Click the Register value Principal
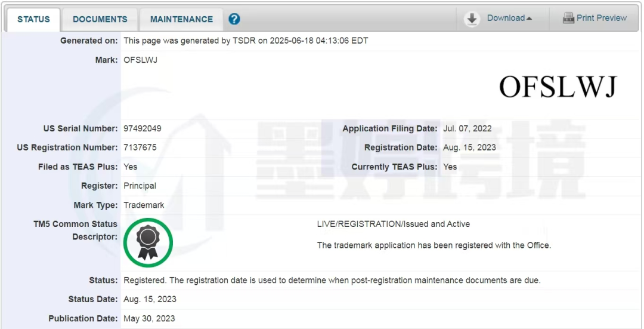Screen dimensions: 644x329 (x=140, y=186)
